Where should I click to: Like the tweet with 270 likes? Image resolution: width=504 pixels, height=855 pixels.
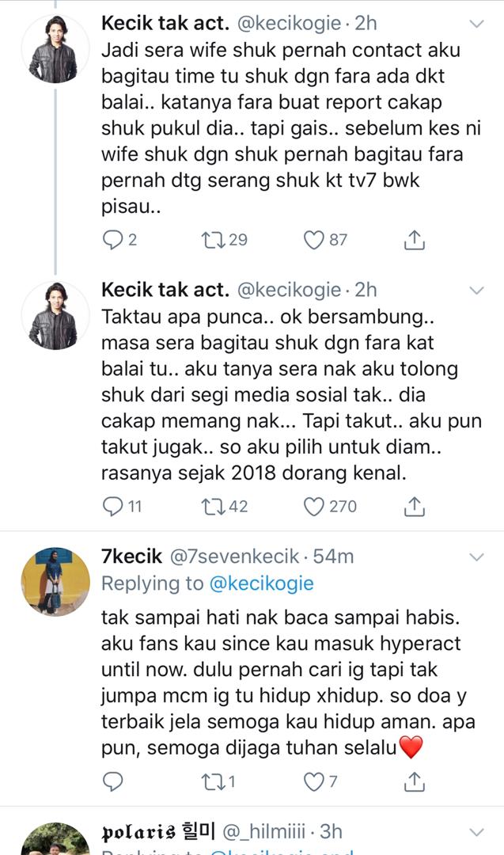pyautogui.click(x=316, y=506)
